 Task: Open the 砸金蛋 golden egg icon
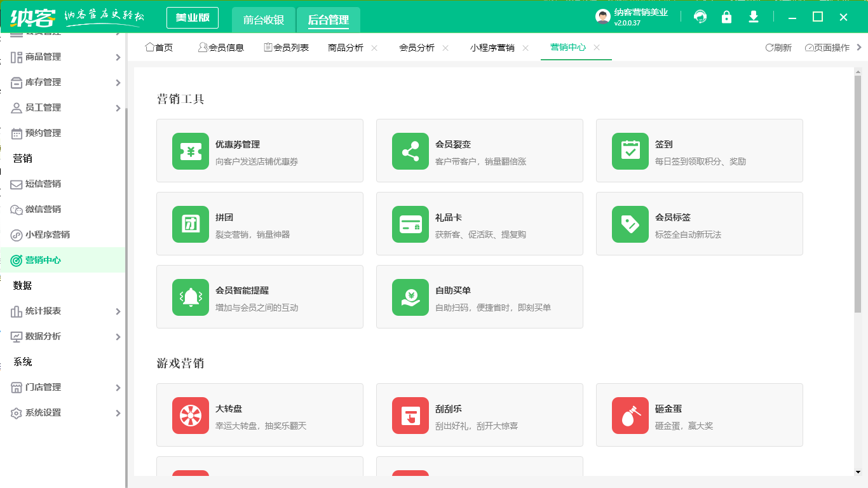(x=630, y=415)
